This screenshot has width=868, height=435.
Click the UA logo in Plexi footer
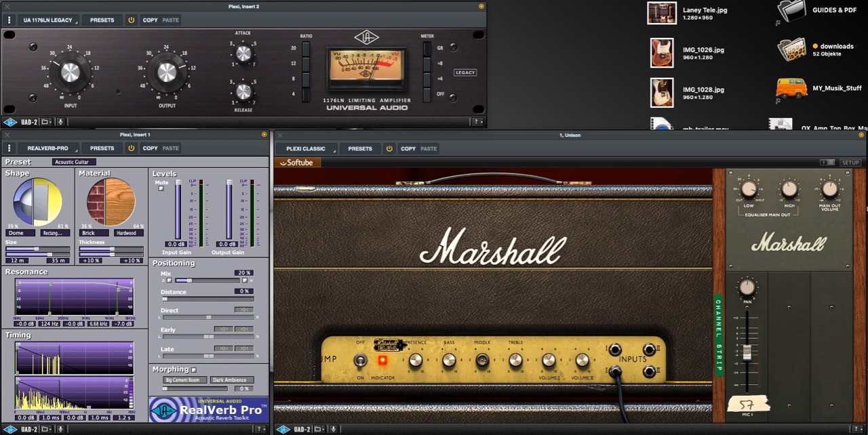pyautogui.click(x=283, y=429)
